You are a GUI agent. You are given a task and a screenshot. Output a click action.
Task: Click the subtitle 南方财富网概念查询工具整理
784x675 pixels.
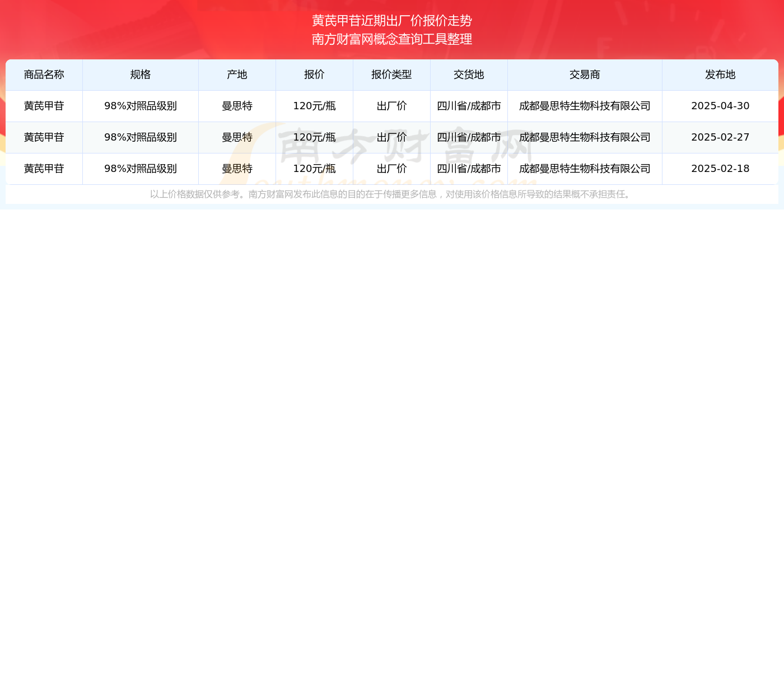(x=392, y=39)
